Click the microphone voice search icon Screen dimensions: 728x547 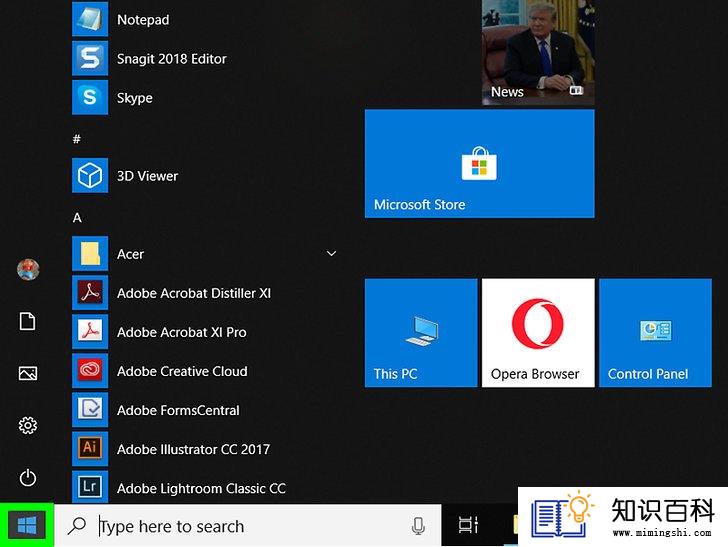coord(418,526)
